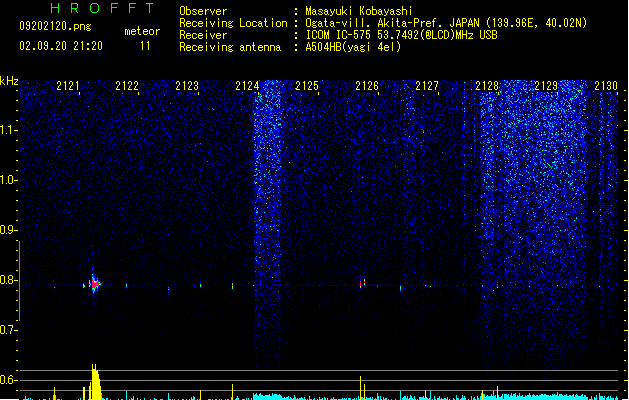
Task: Click the meteor count value 11
Action: pyautogui.click(x=145, y=46)
